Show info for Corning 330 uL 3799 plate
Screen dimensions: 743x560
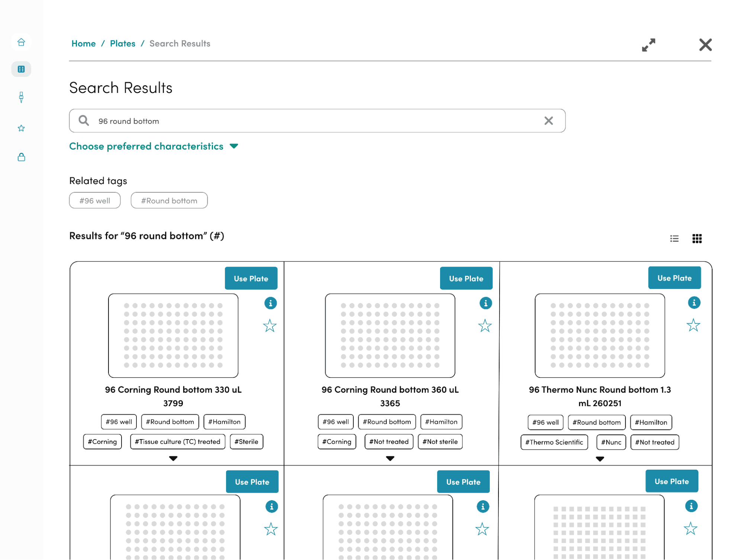click(270, 303)
